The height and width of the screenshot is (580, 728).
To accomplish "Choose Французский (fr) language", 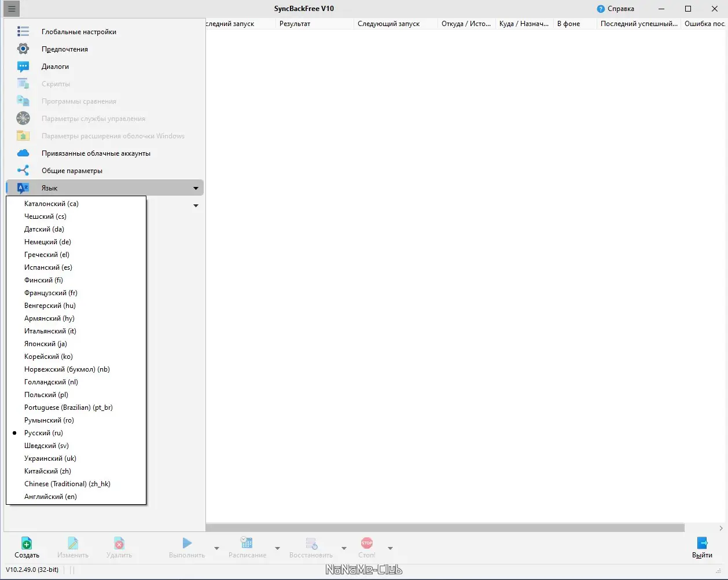I will pyautogui.click(x=76, y=293).
